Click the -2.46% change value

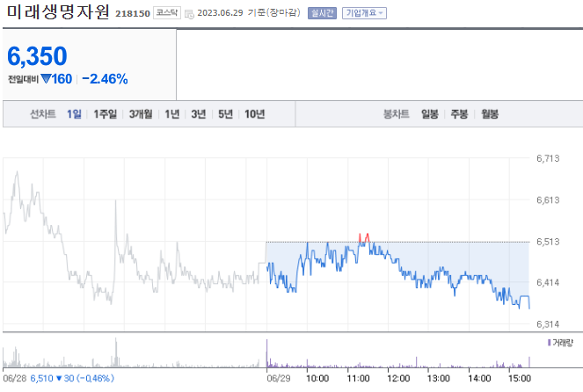105,79
